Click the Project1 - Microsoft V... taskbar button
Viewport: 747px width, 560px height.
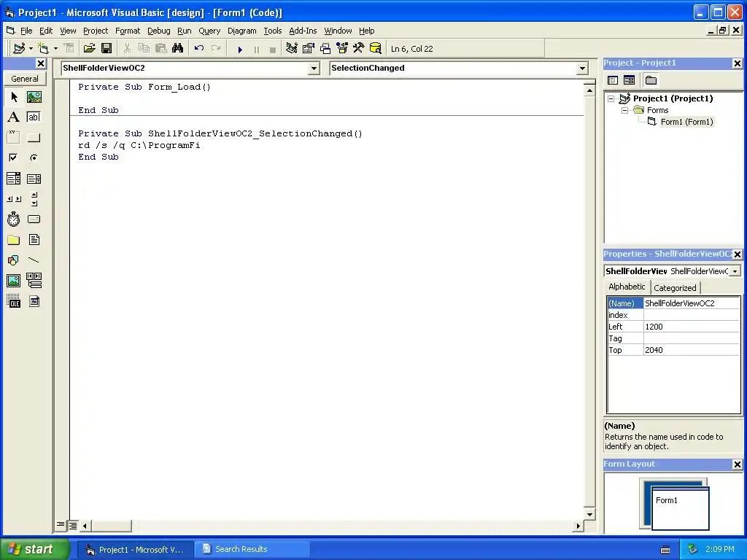[136, 549]
